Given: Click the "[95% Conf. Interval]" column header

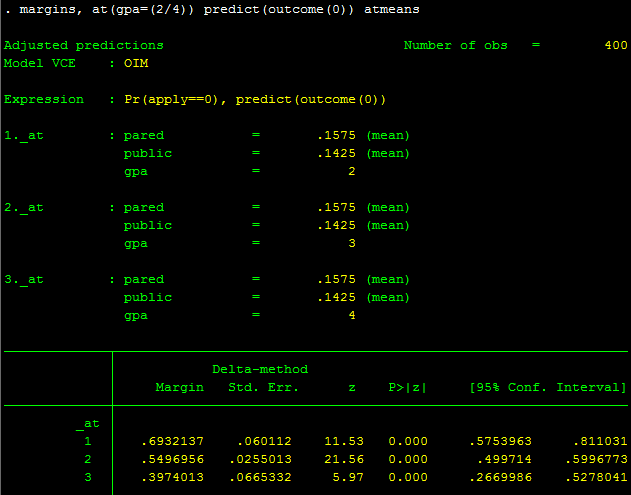Looking at the screenshot, I should 548,387.
